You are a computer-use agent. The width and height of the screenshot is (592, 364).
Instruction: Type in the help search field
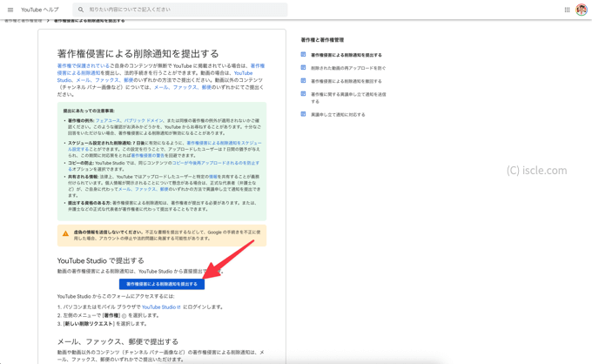tap(183, 10)
